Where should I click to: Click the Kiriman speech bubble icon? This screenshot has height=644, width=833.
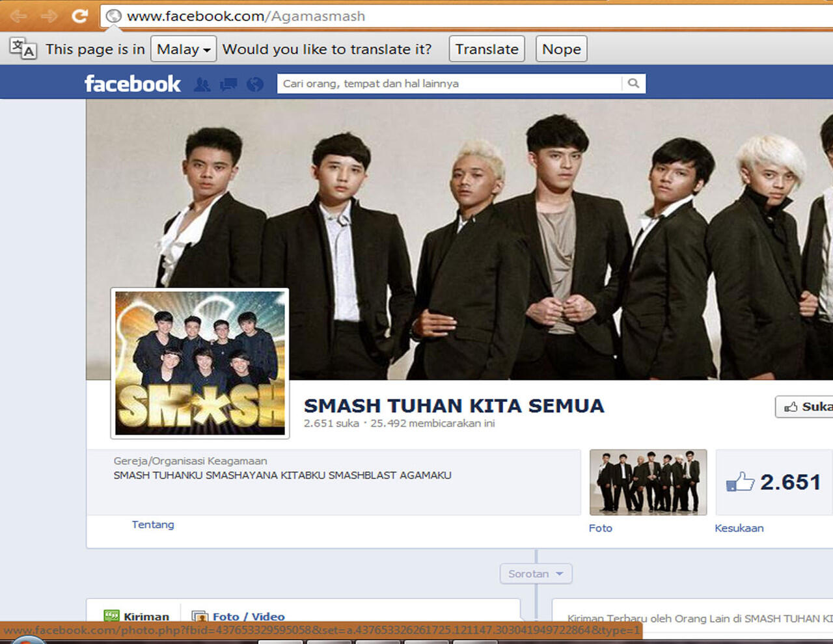(x=112, y=616)
